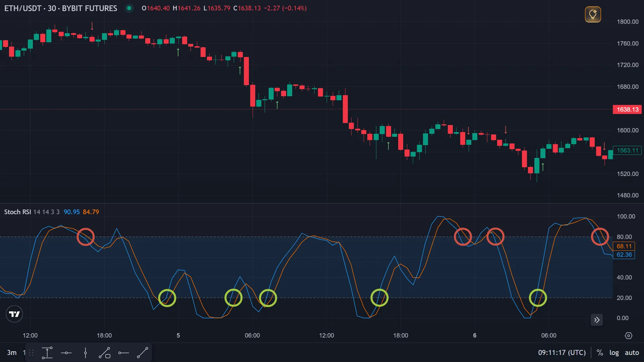Click the blue 90.95 Stoch RSI value
644x362 pixels.
[72, 212]
